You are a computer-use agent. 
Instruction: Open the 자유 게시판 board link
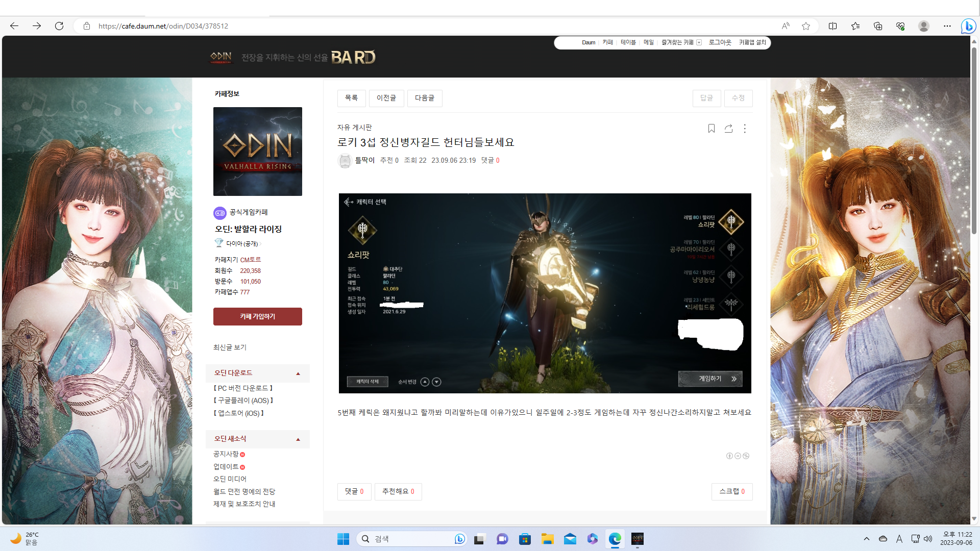[355, 127]
